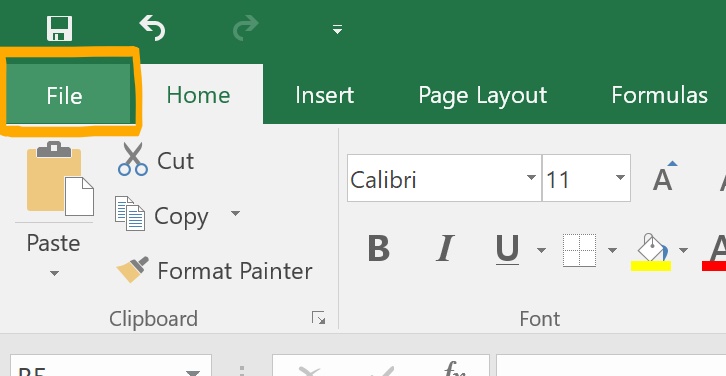Image resolution: width=726 pixels, height=376 pixels.
Task: Open the File tab
Action: pos(64,95)
